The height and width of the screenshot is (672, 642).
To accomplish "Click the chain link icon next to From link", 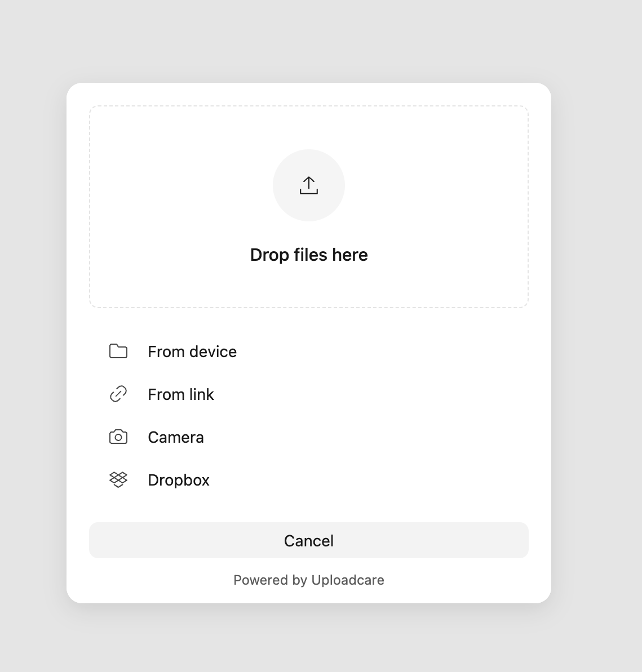I will (x=118, y=394).
